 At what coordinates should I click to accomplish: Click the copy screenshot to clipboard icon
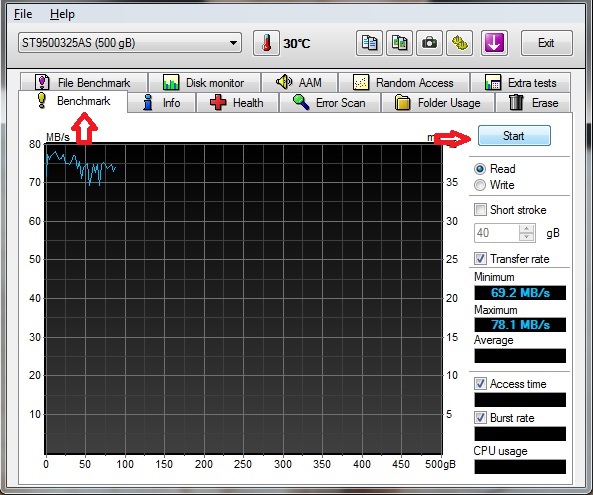(x=399, y=43)
